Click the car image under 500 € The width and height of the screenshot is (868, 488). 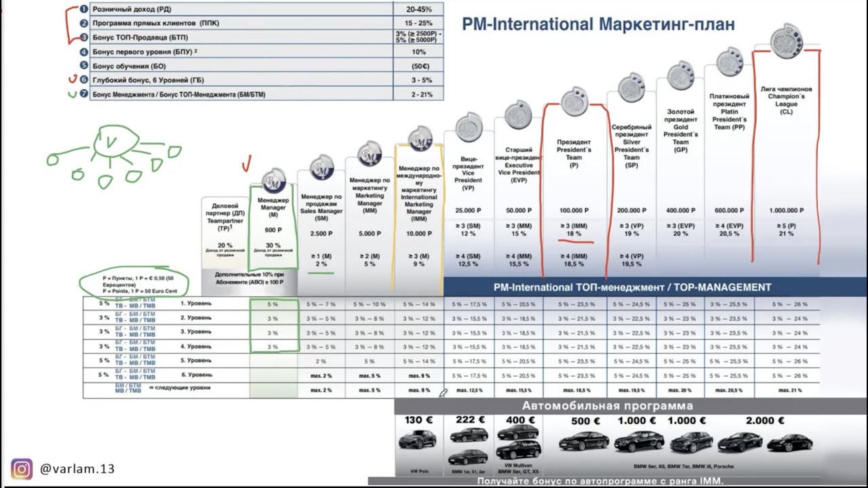coord(583,441)
